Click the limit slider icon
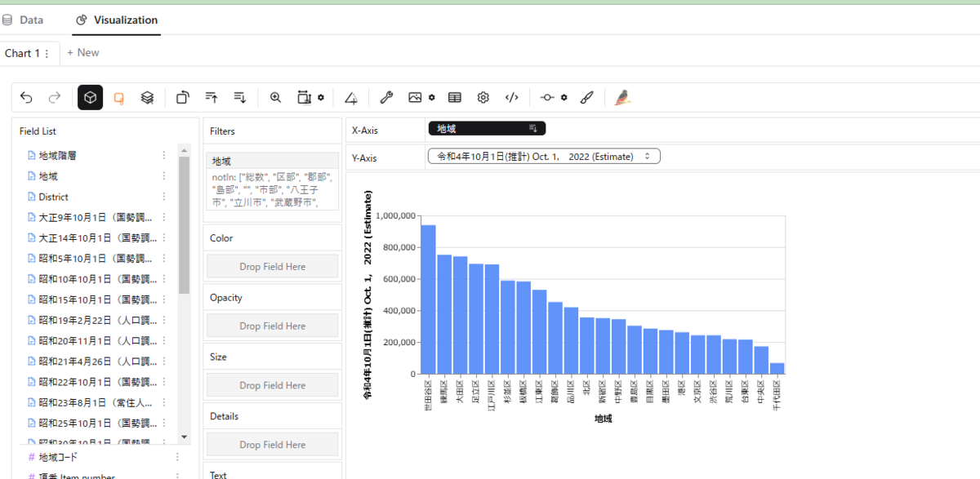This screenshot has width=980, height=479. pos(547,98)
